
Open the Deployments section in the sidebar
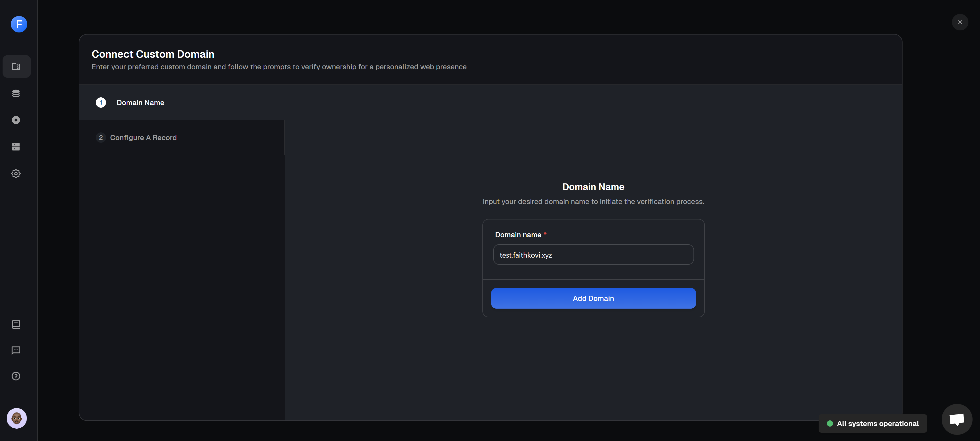pyautogui.click(x=16, y=120)
